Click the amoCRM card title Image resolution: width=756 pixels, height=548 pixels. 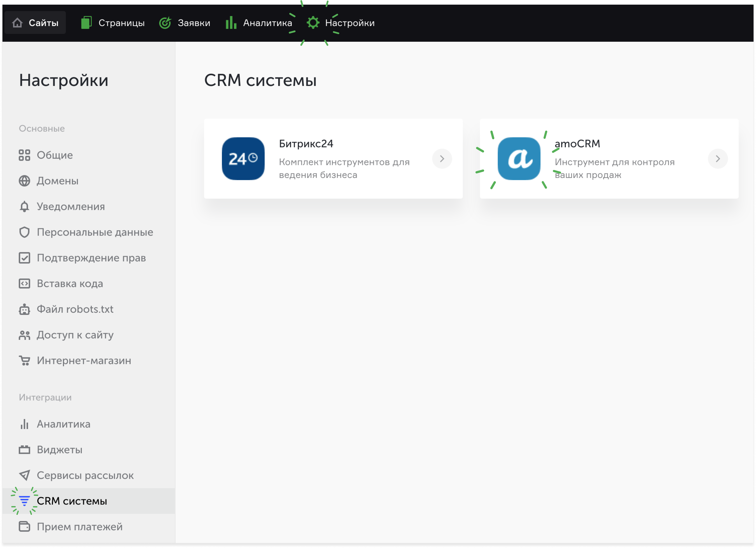[577, 144]
